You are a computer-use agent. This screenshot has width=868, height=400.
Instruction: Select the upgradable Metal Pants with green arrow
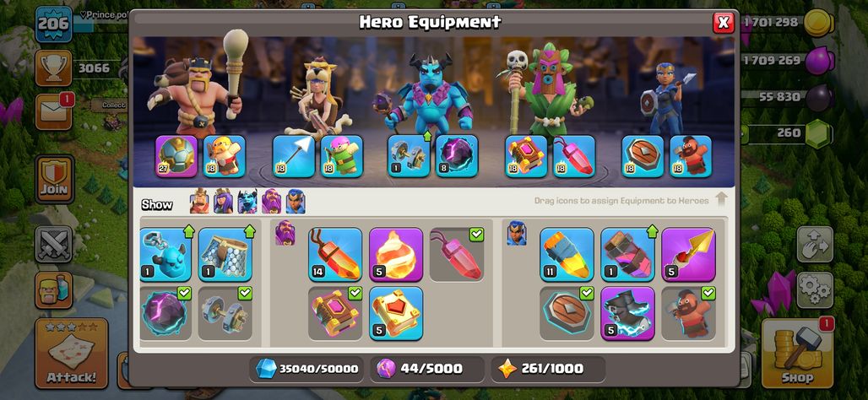point(225,255)
